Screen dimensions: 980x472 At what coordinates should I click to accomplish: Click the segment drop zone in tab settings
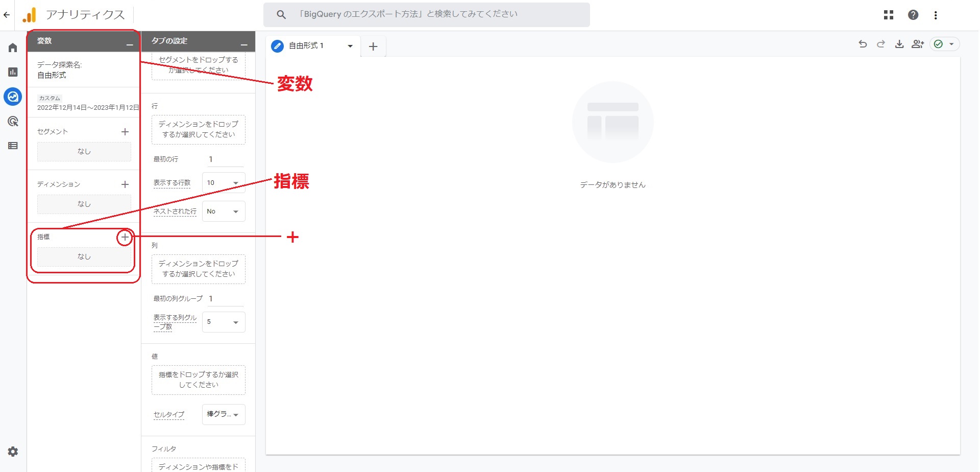[x=198, y=65]
